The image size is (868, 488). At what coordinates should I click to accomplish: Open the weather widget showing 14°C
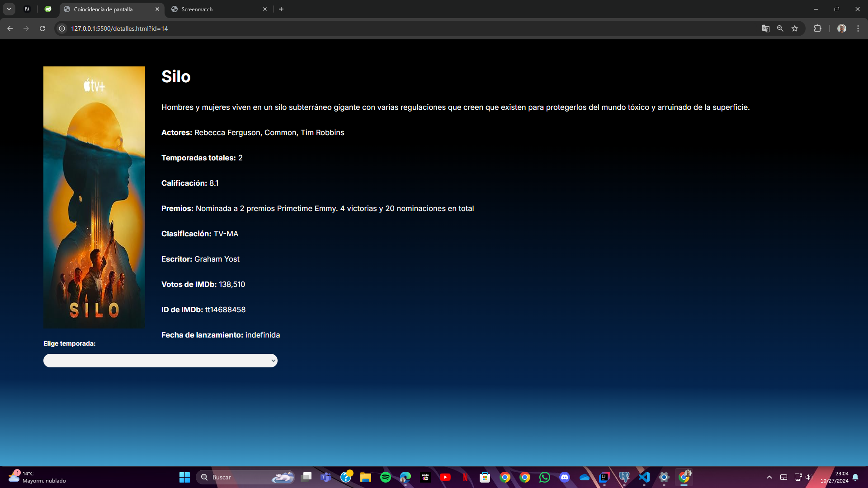(x=37, y=477)
